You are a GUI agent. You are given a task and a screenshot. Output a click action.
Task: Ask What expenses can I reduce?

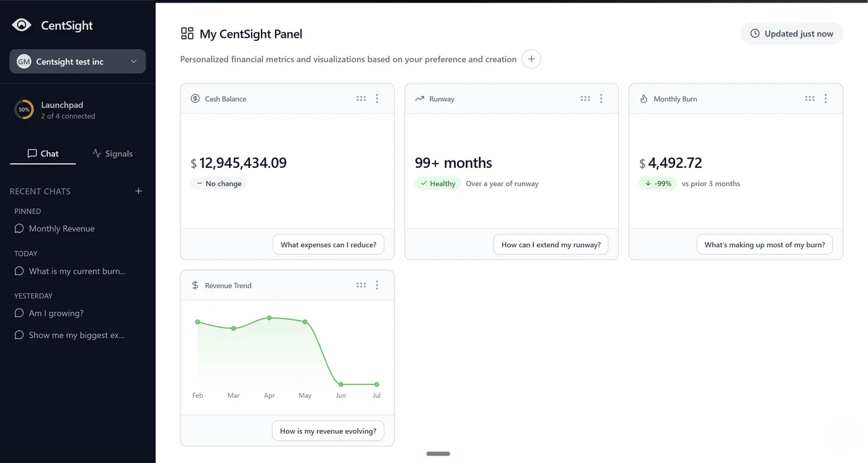tap(329, 244)
